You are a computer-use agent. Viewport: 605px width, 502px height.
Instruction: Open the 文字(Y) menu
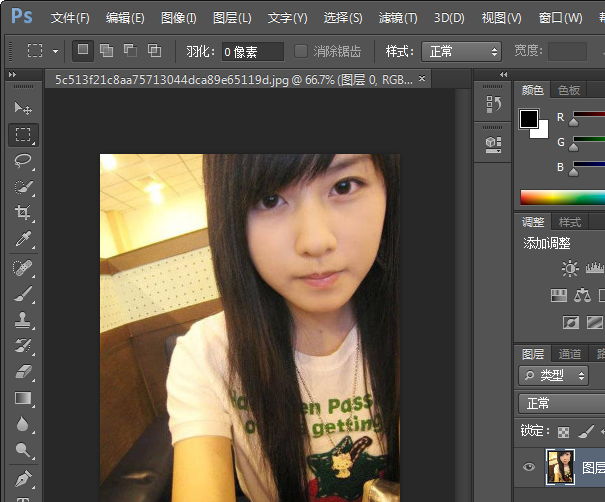(287, 18)
